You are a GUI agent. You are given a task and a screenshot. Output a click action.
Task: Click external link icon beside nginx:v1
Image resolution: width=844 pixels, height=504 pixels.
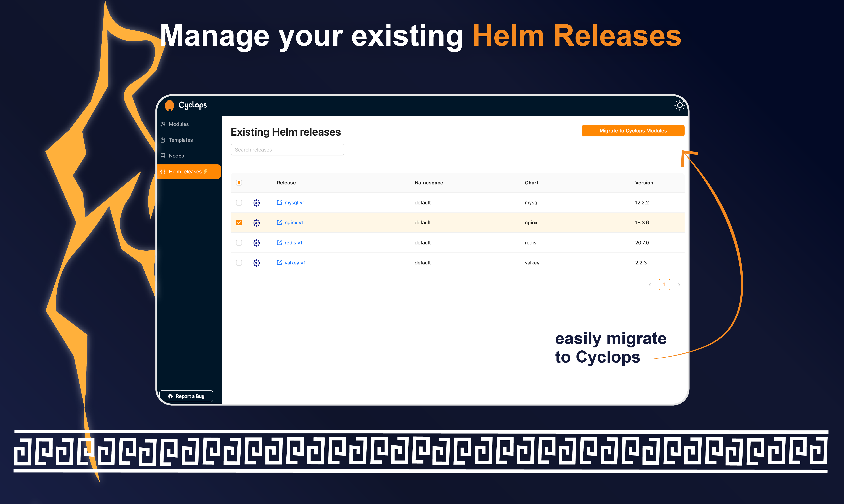[x=279, y=222]
